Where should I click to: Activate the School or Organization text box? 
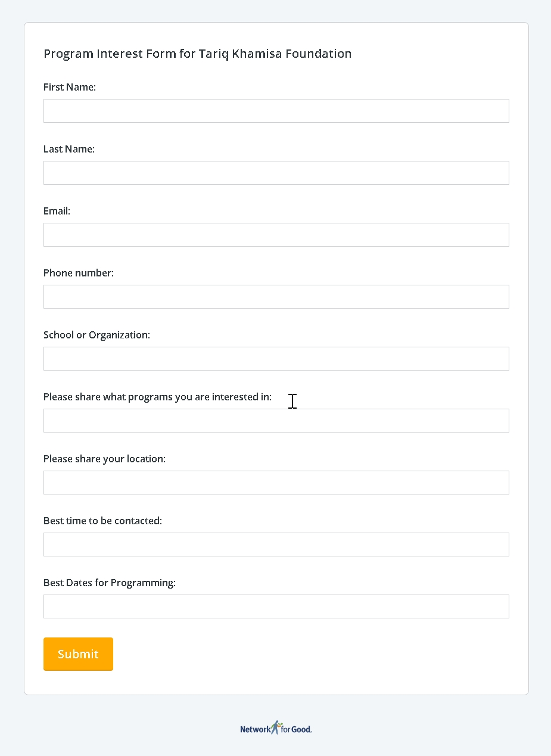(x=276, y=359)
